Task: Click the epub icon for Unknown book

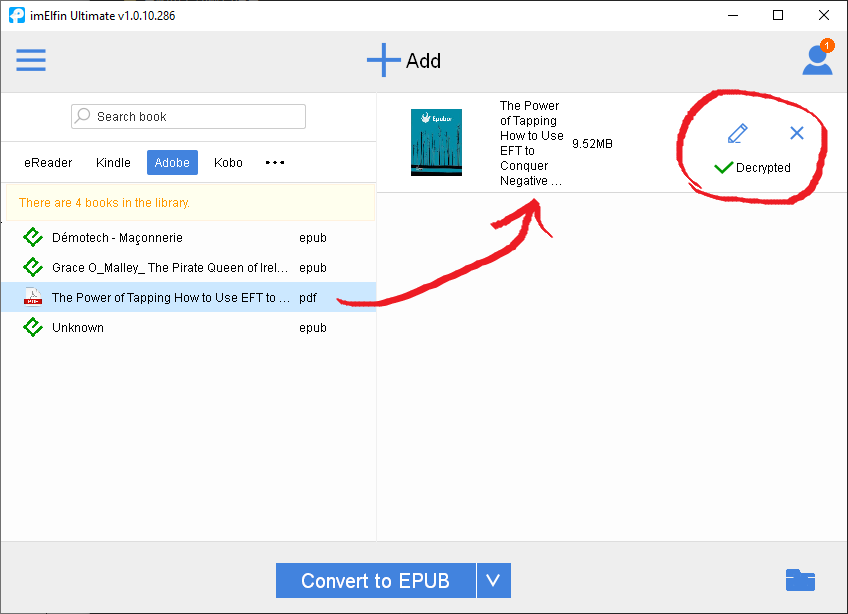Action: tap(33, 327)
